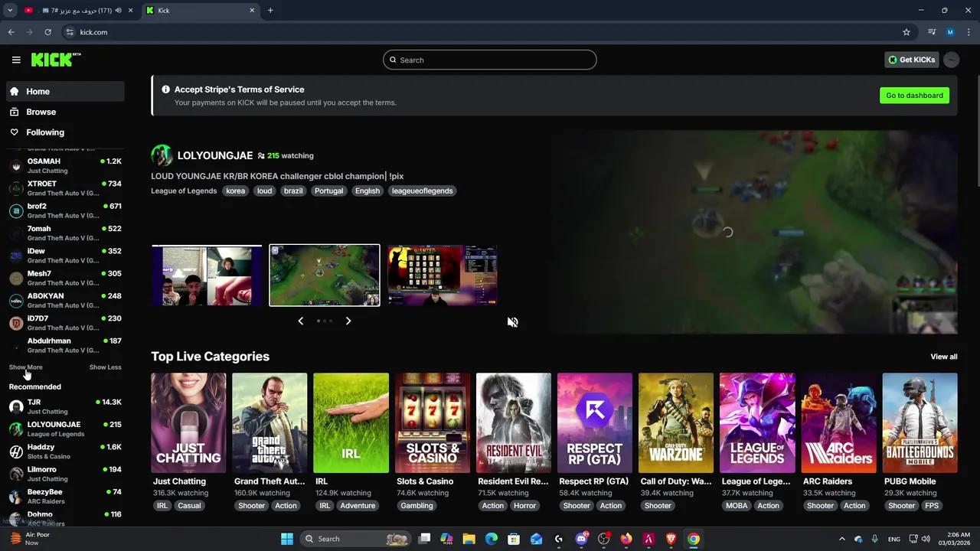
Task: Open the ARC Raiders category card
Action: coord(838,422)
